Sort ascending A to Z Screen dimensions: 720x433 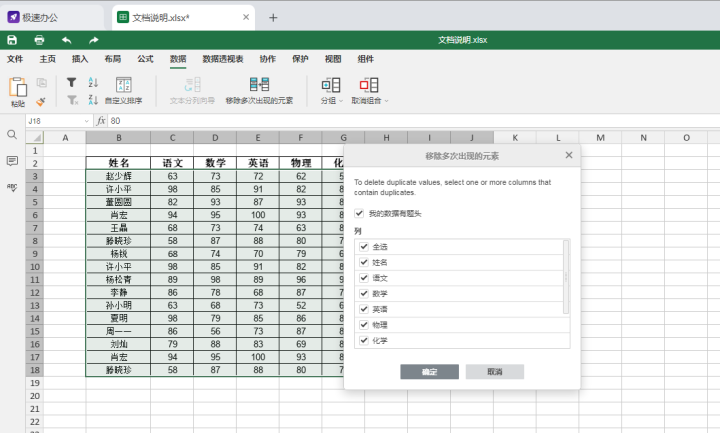click(93, 82)
